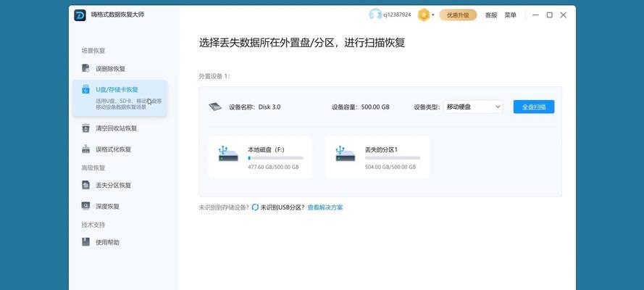Click the disk device icon beside 设备名称
Viewport: 644px width, 290px height.
click(215, 107)
